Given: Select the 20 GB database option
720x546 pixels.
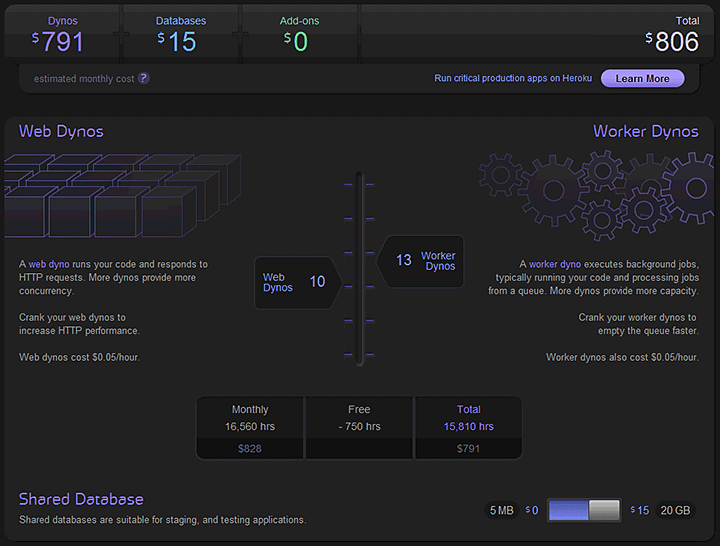Looking at the screenshot, I should point(675,510).
